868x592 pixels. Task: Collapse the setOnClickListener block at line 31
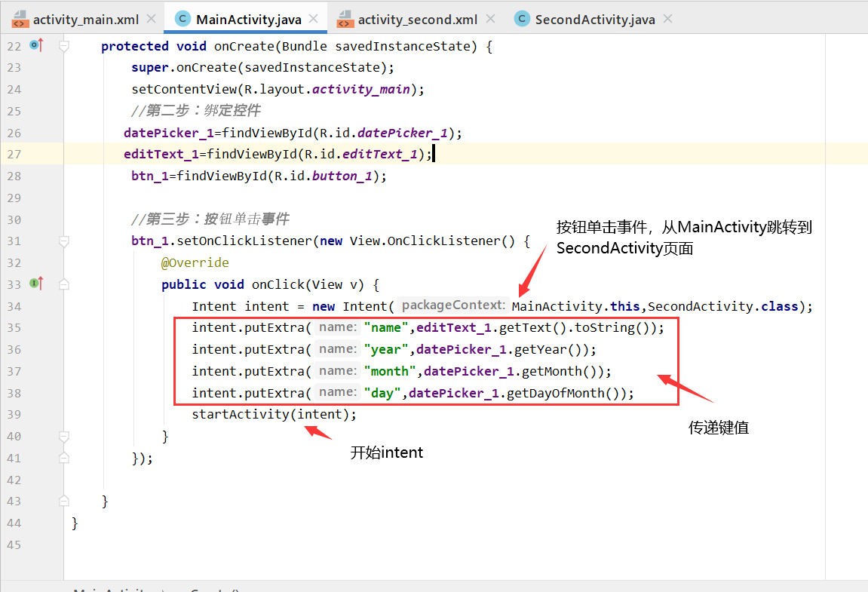point(63,241)
